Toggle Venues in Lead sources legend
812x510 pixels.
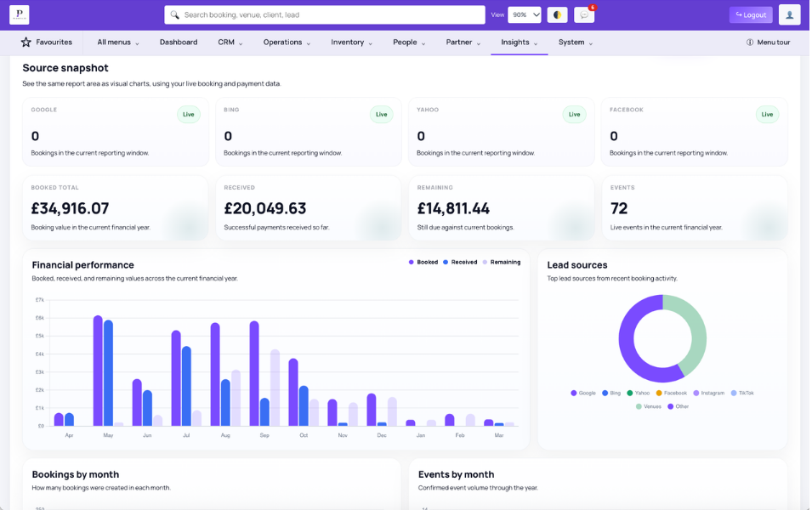(x=649, y=407)
